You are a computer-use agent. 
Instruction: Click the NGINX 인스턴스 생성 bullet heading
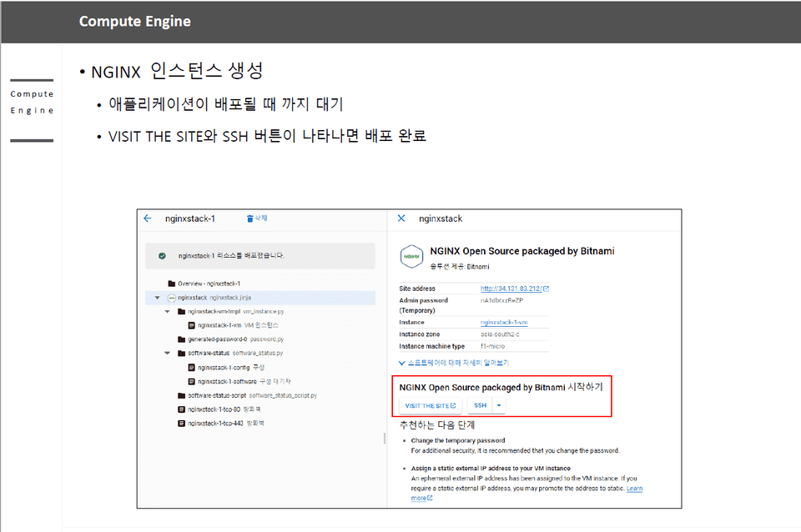tap(177, 71)
